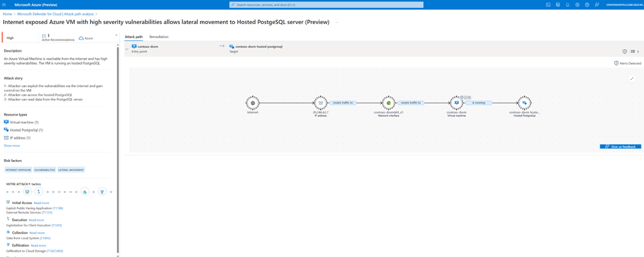Click Collection tactic icon in MITRE timeline
Image resolution: width=644 pixels, height=257 pixels.
(x=84, y=192)
